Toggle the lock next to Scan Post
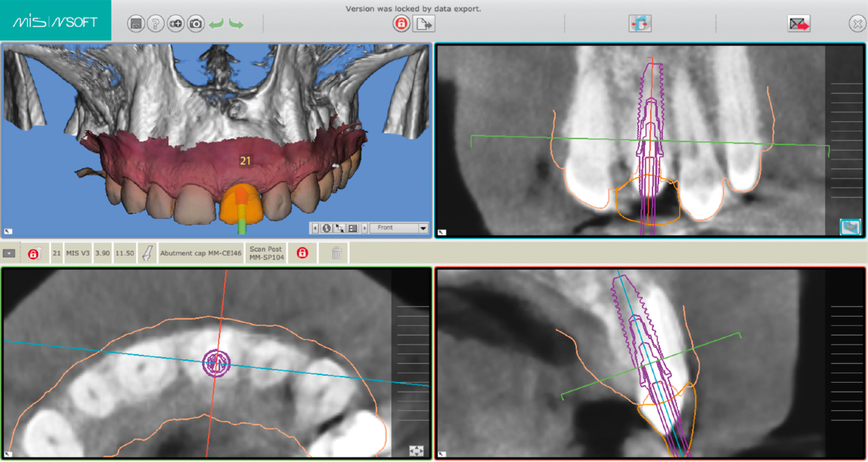Viewport: 868px width, 462px height. tap(302, 254)
